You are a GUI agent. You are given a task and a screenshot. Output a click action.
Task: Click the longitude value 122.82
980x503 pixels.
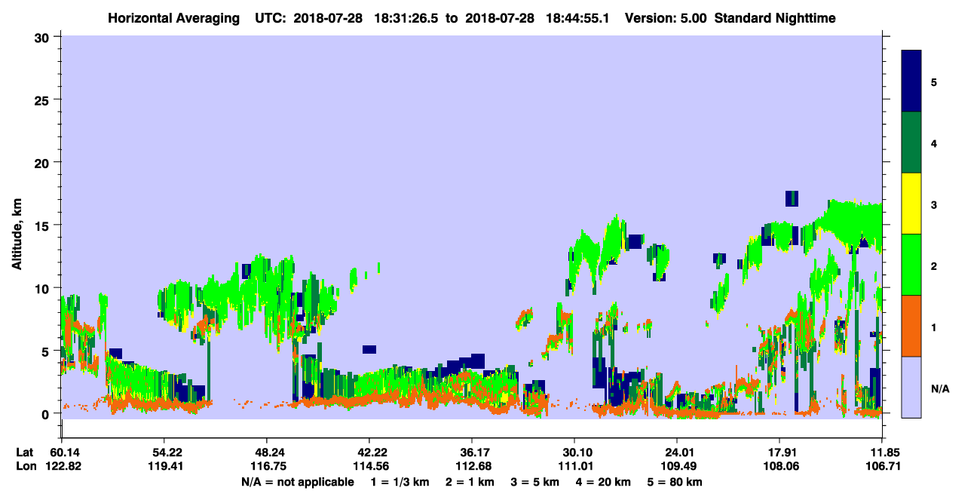(x=64, y=466)
